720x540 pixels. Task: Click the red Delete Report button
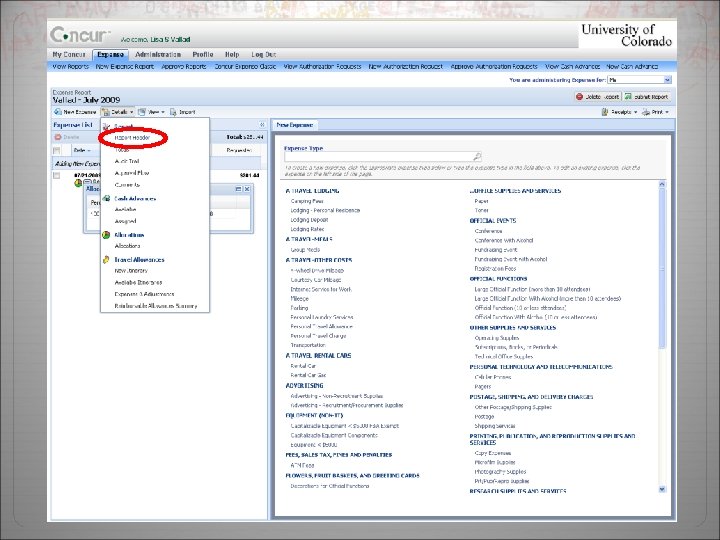tap(598, 97)
